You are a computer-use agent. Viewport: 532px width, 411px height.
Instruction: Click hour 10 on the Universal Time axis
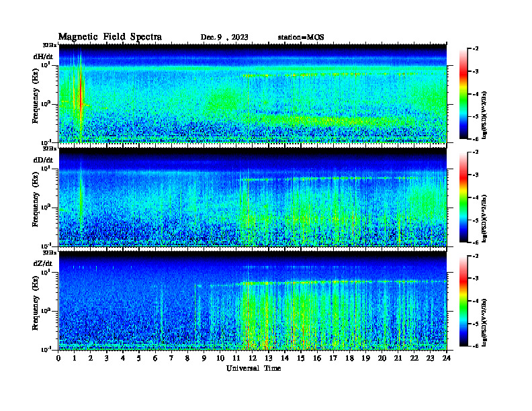coord(220,358)
